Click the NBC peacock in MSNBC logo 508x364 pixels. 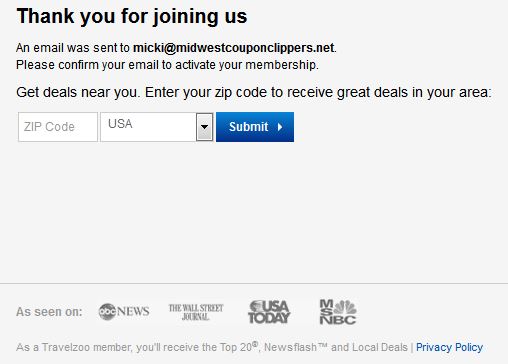[346, 307]
